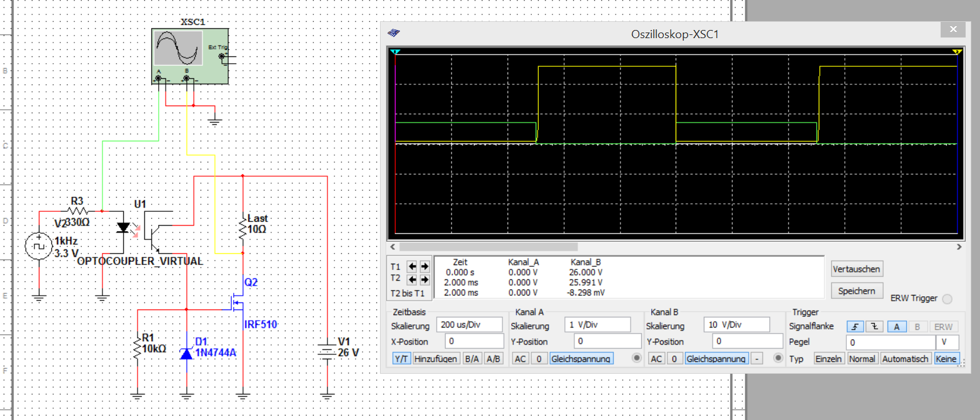Open the Pegel unit V selector

947,342
